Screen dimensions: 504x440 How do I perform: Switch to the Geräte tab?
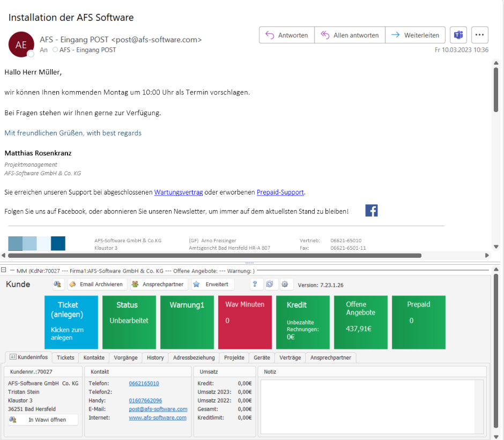[262, 357]
